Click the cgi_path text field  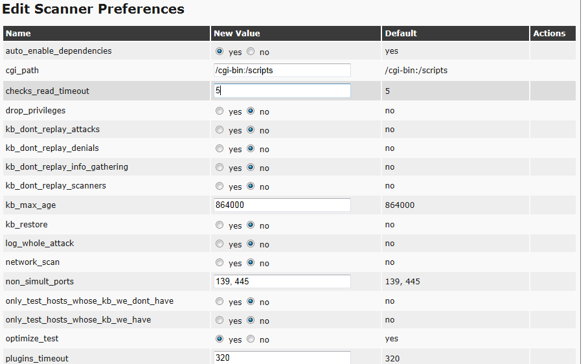(282, 70)
